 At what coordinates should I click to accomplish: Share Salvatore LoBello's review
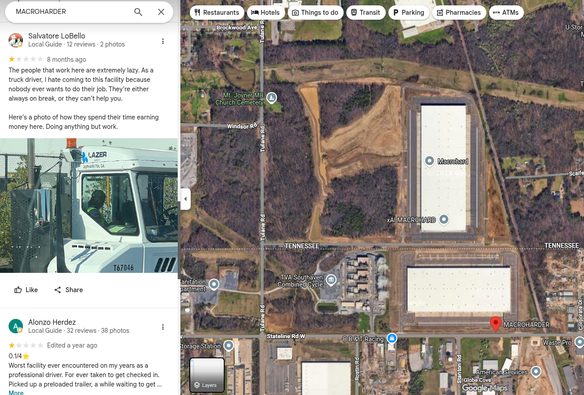coord(69,290)
